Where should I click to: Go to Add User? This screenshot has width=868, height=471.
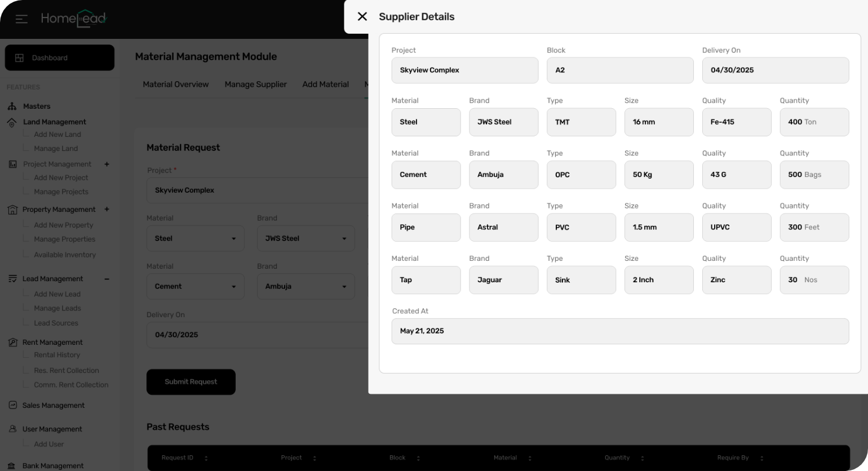pyautogui.click(x=48, y=445)
